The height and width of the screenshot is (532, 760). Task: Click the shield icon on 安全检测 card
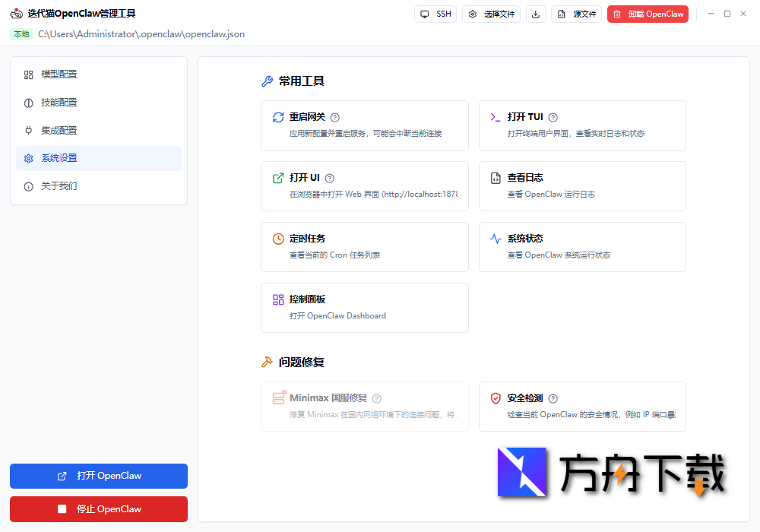(495, 398)
